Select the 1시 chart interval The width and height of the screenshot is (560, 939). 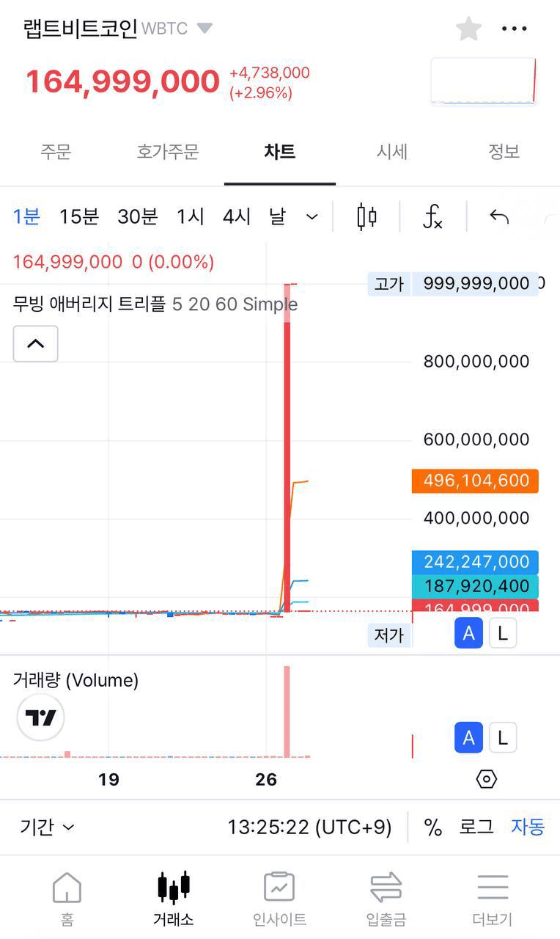191,216
